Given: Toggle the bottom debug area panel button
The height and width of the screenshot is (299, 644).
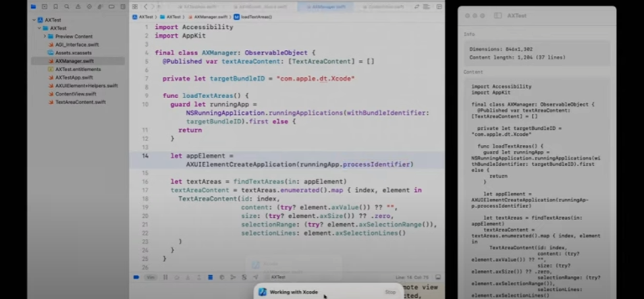Looking at the screenshot, I should [x=438, y=277].
